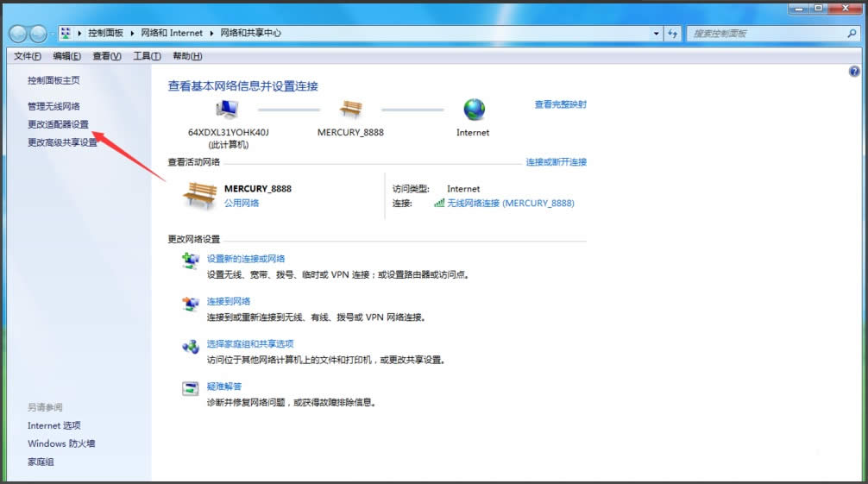Open the 文件(F) menu
This screenshot has width=868, height=484.
click(x=28, y=56)
